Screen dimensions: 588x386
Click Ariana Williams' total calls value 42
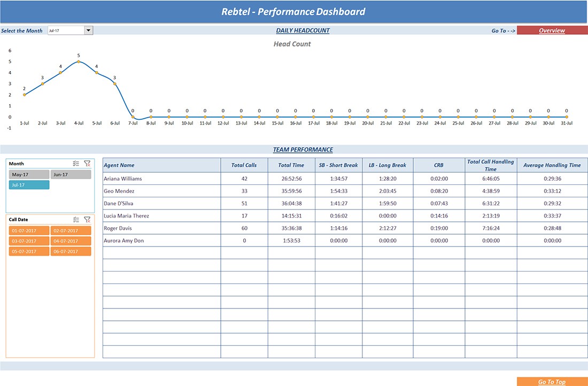[244, 179]
